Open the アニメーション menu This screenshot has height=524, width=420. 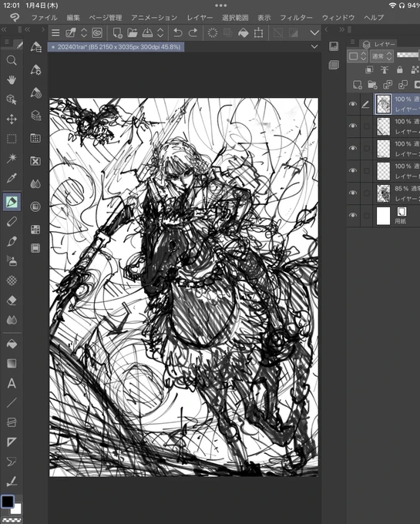[x=154, y=18]
